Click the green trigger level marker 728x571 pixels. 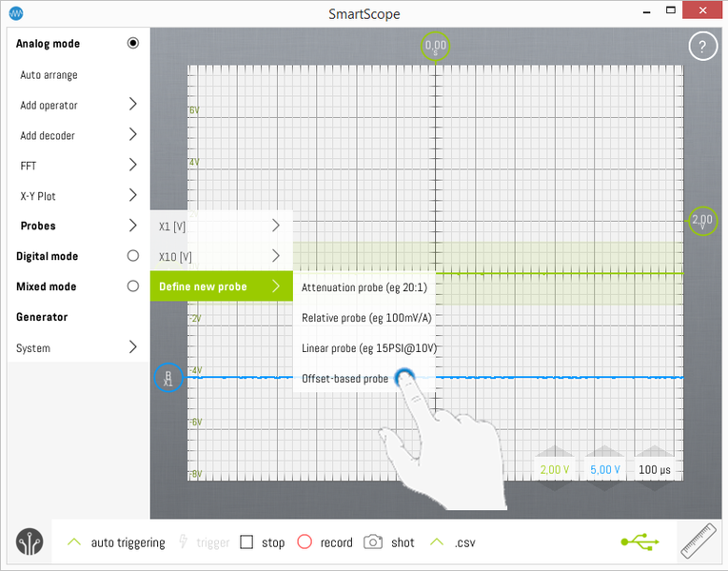click(702, 221)
